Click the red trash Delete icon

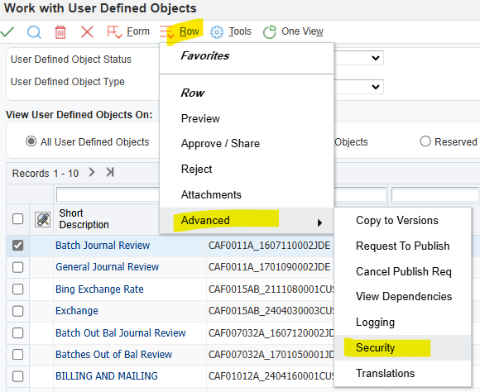click(60, 32)
